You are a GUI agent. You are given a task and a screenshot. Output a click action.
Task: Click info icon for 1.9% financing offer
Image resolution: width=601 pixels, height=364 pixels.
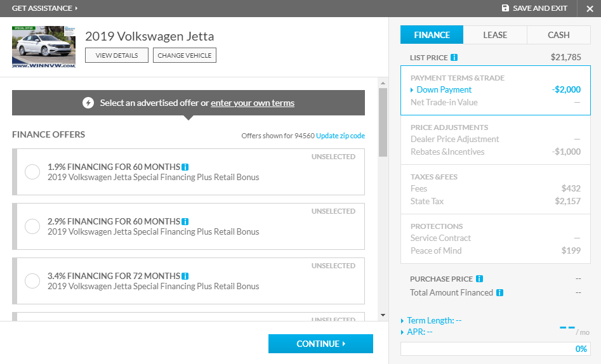[185, 167]
